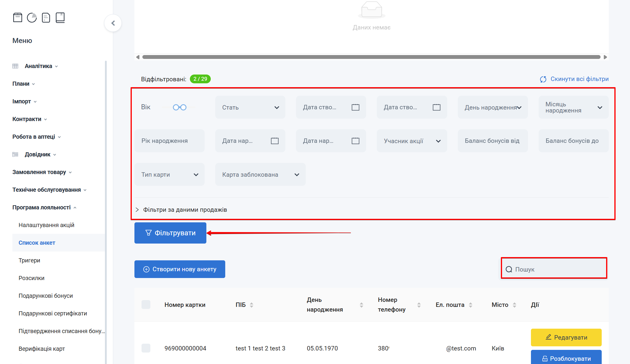This screenshot has height=364, width=630.
Task: Open the book icon in top toolbar
Action: click(60, 18)
